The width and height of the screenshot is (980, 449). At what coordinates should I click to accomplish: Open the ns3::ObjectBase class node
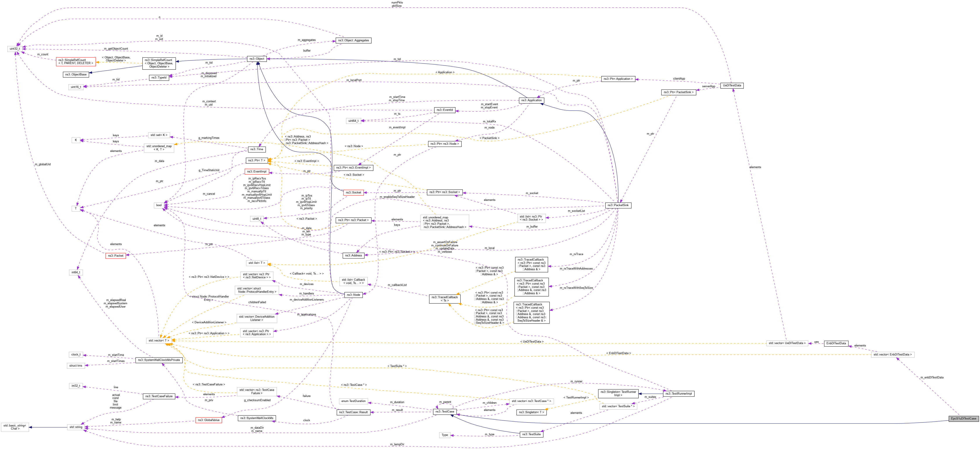76,74
